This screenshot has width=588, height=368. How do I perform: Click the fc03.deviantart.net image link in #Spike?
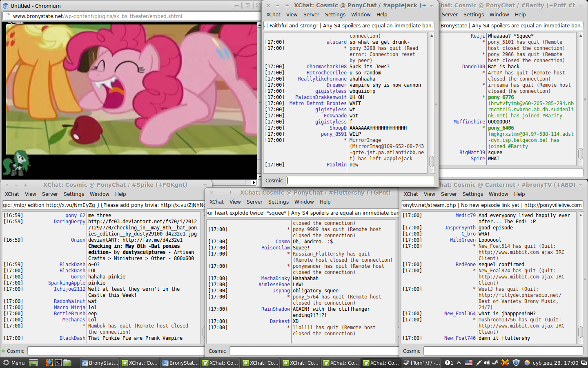pos(143,228)
